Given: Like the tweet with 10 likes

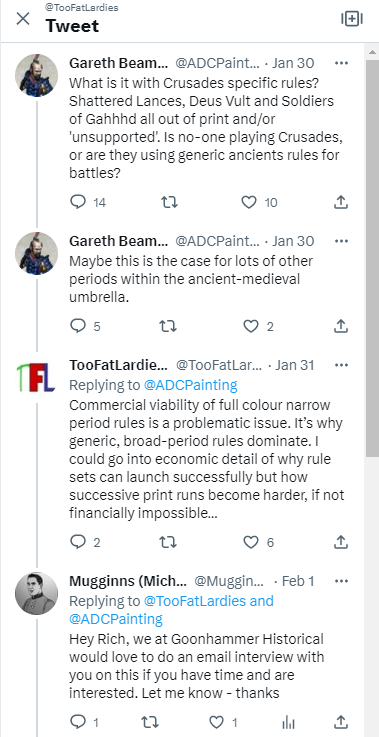Looking at the screenshot, I should click(x=249, y=202).
